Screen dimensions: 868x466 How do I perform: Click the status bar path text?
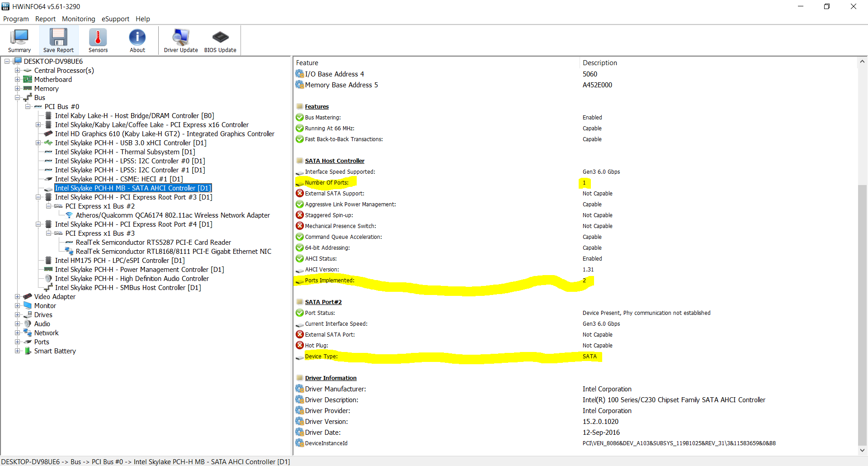pos(146,462)
